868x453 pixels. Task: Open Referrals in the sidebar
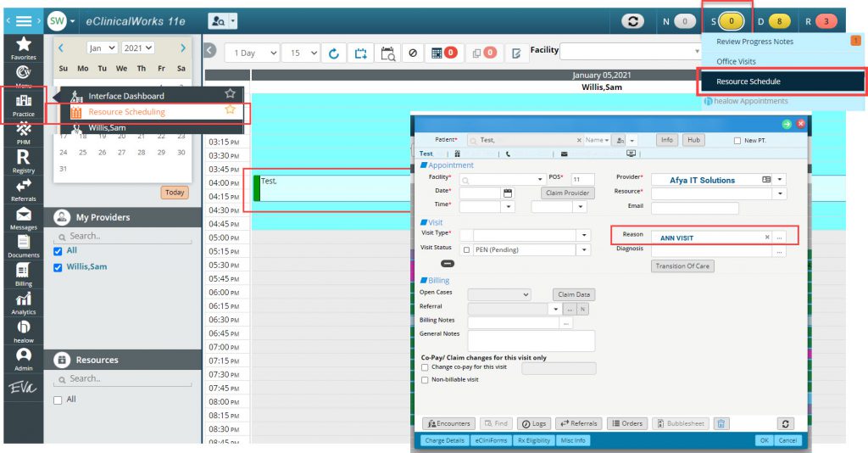[x=23, y=191]
